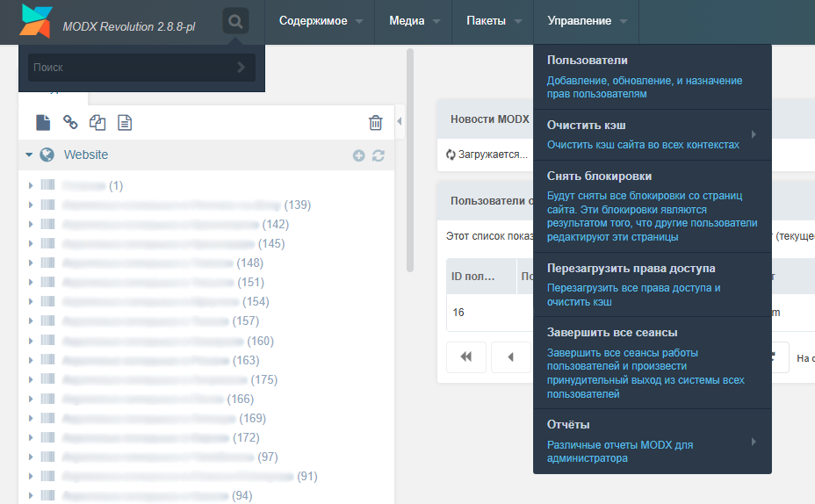Expand the tree item numbered (172)
The width and height of the screenshot is (815, 504).
click(31, 437)
